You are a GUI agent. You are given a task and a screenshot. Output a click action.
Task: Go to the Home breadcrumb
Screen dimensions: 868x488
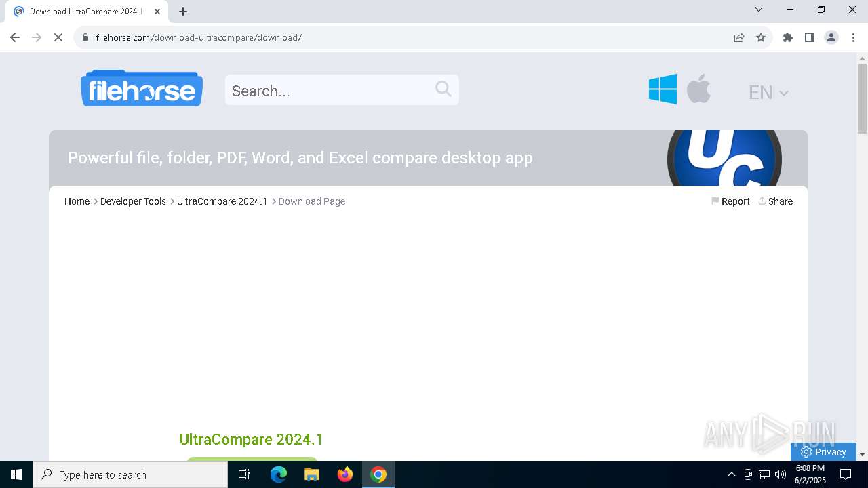77,201
